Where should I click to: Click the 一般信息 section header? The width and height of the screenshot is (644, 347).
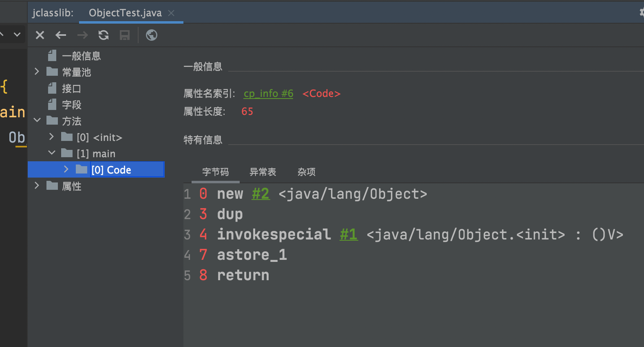pyautogui.click(x=203, y=67)
